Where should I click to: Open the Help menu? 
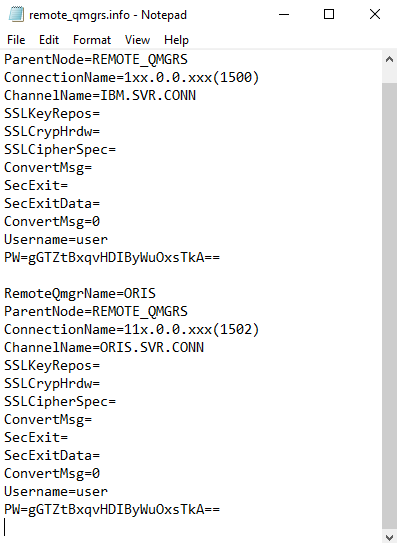click(x=176, y=40)
